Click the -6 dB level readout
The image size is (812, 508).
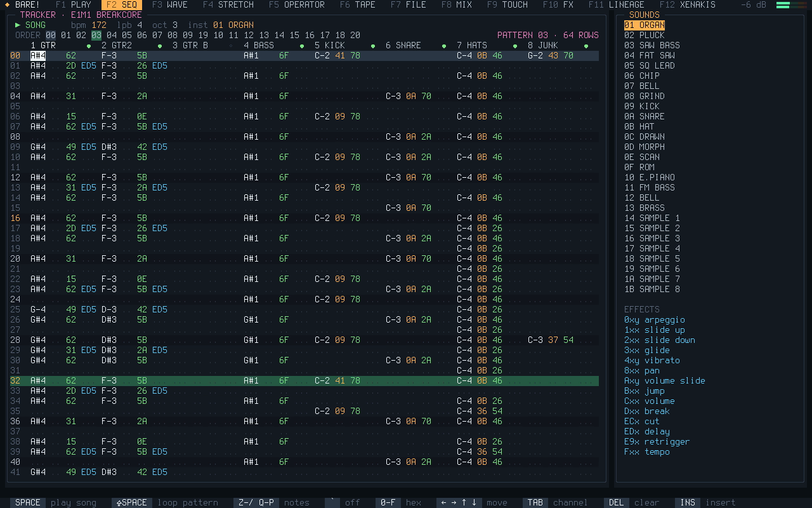tap(754, 4)
